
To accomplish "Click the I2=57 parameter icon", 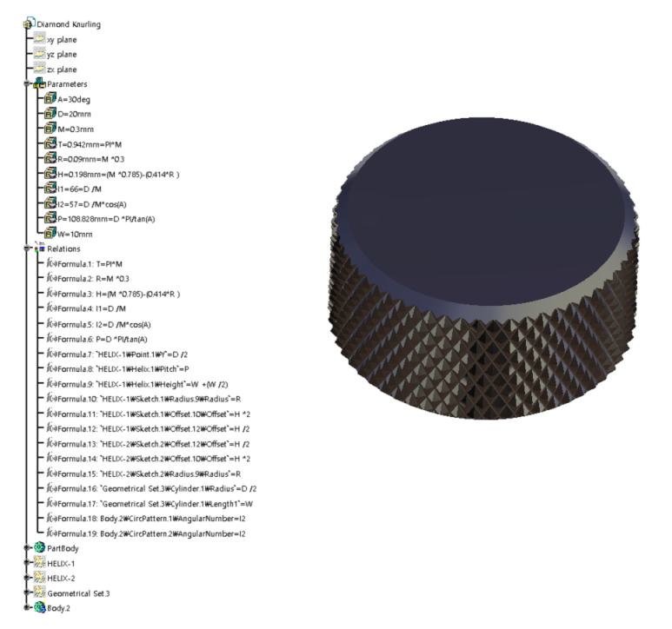I will [x=50, y=204].
